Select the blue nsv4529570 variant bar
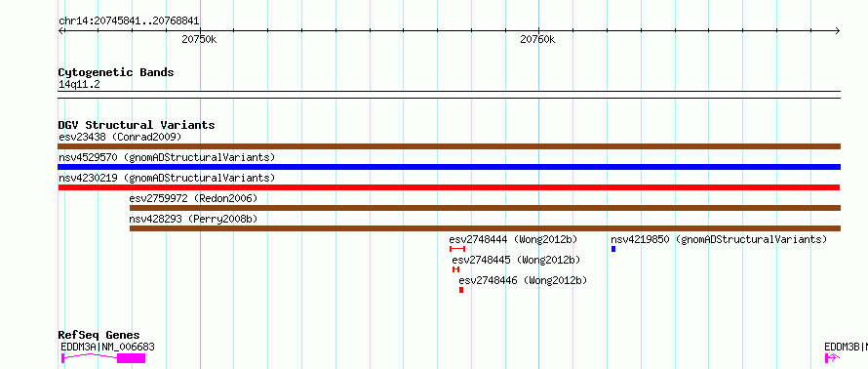868x369 pixels. click(450, 167)
